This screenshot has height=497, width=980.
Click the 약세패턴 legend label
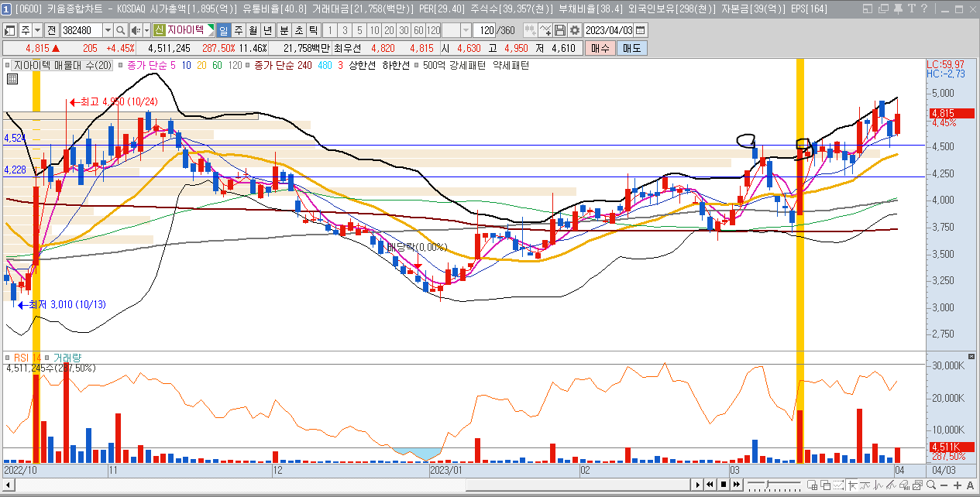pyautogui.click(x=511, y=66)
